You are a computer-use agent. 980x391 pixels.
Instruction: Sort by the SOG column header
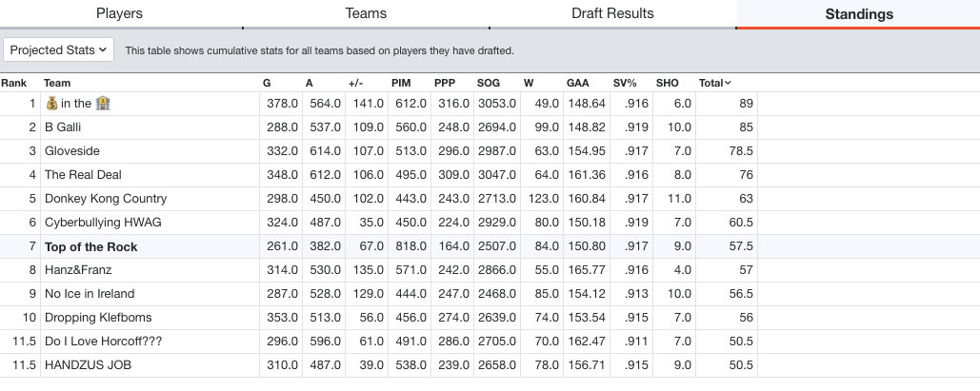coord(489,83)
